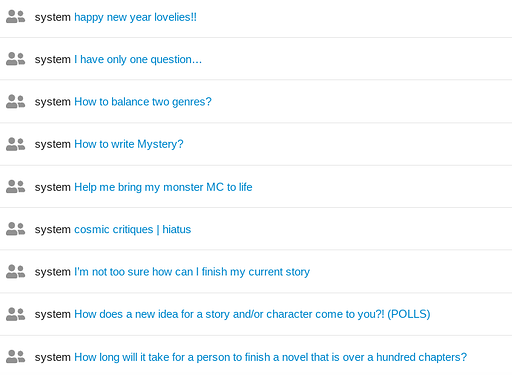Screen dimensions: 512x375
Task: Click 'system' username on the cosmic critiques row
Action: (x=53, y=229)
